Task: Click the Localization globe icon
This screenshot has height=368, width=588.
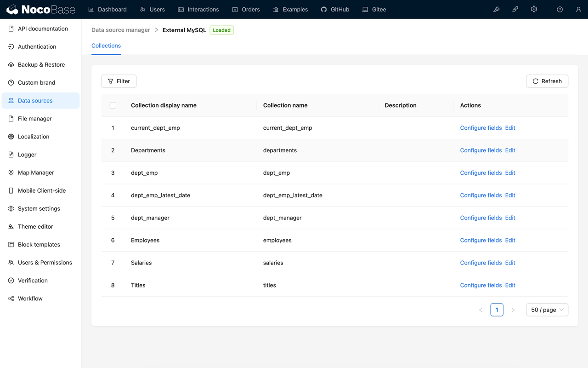Action: (11, 137)
